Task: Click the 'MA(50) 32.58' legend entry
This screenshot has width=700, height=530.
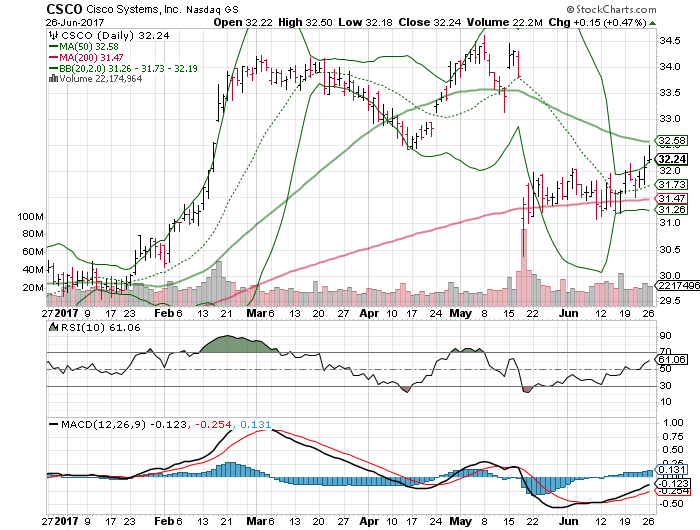Action: point(89,46)
